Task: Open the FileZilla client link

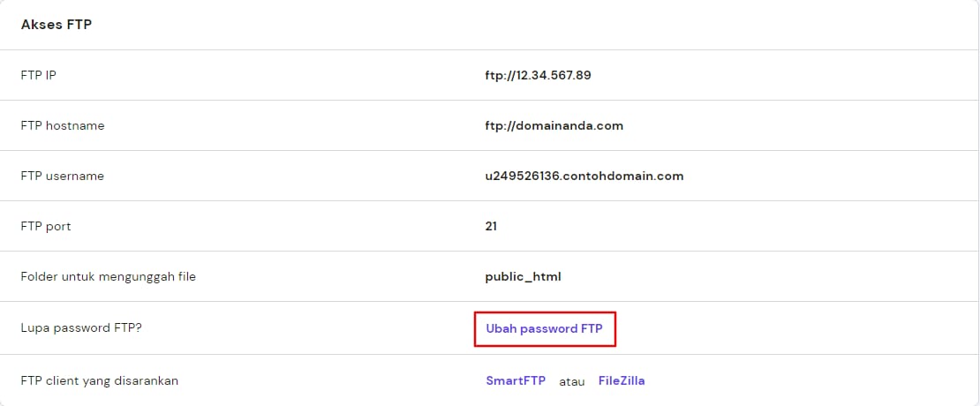Action: 622,381
